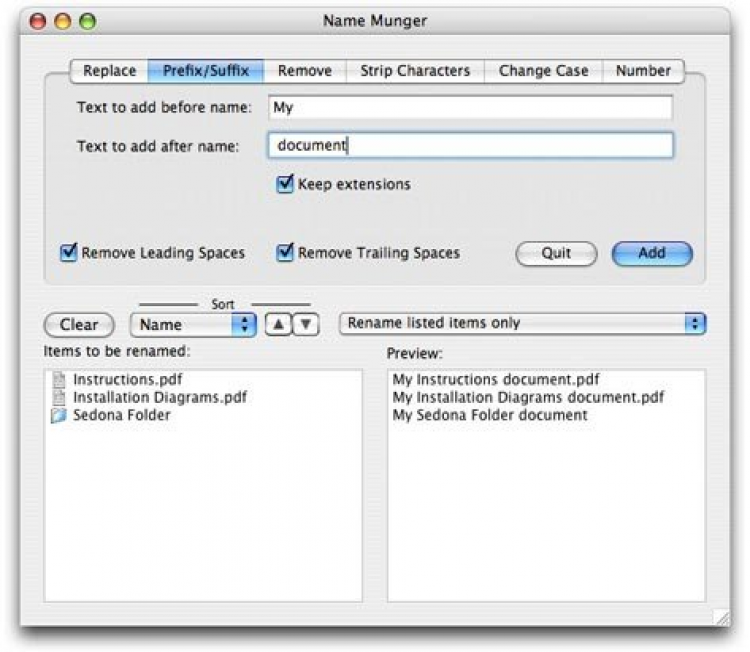Click the PDF icon beside Installation Diagrams.pdf
Viewport: 750px width, 652px height.
pyautogui.click(x=59, y=398)
